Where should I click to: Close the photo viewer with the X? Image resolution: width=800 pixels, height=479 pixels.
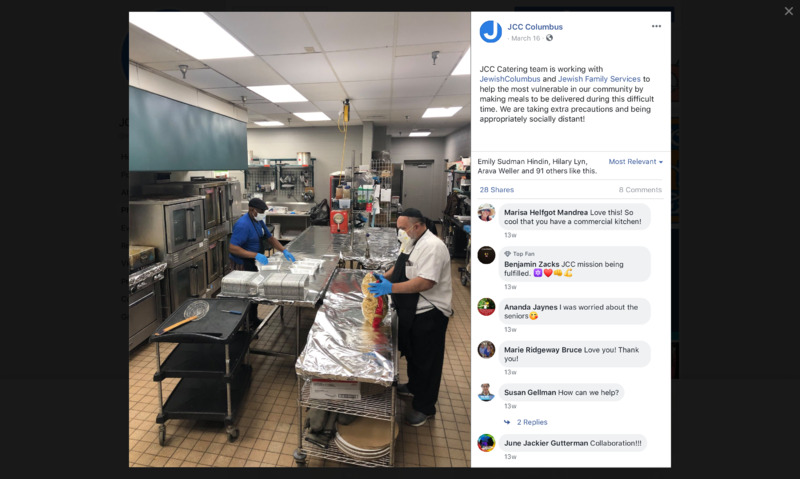tap(788, 11)
